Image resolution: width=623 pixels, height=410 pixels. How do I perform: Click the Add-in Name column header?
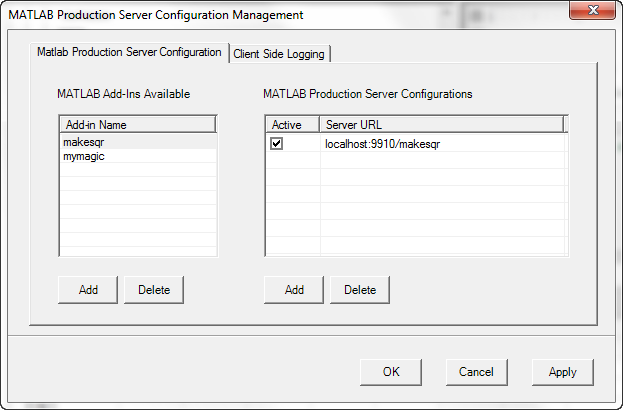(138, 125)
